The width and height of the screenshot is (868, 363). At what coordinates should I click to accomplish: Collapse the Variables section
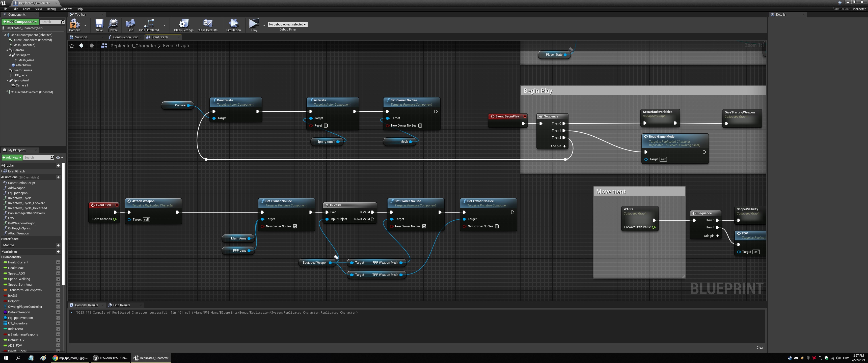tap(2, 252)
